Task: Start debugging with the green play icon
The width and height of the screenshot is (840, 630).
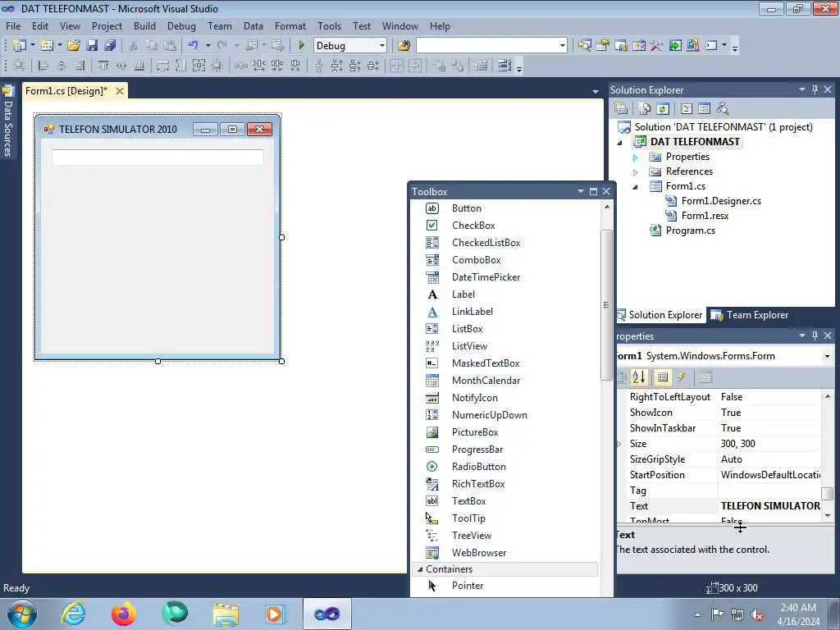Action: click(301, 46)
